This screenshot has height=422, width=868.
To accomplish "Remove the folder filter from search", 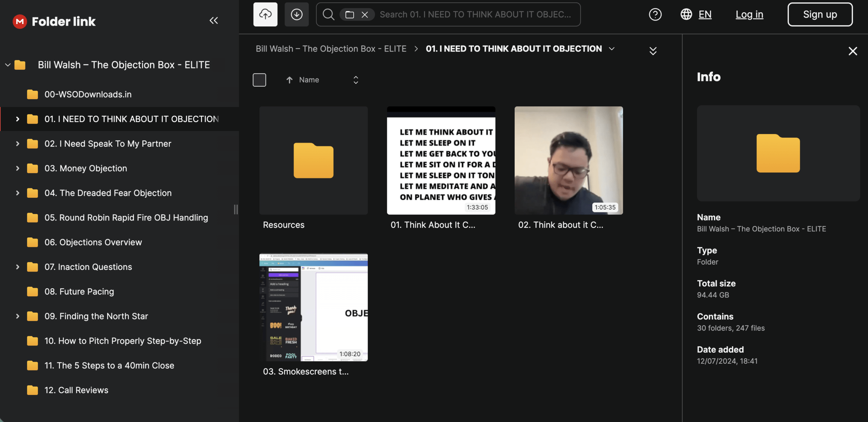I will click(x=365, y=15).
